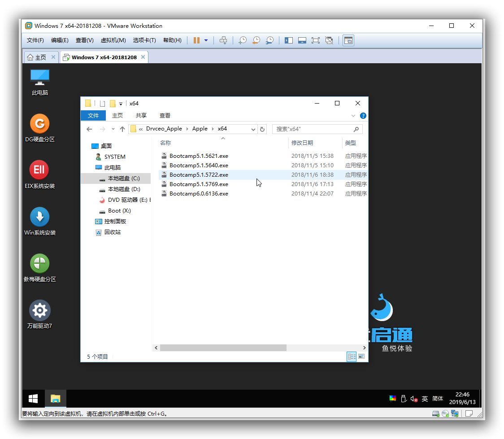The width and height of the screenshot is (504, 439).
Task: Click the 万能驱动7 gear icon
Action: coord(39,310)
